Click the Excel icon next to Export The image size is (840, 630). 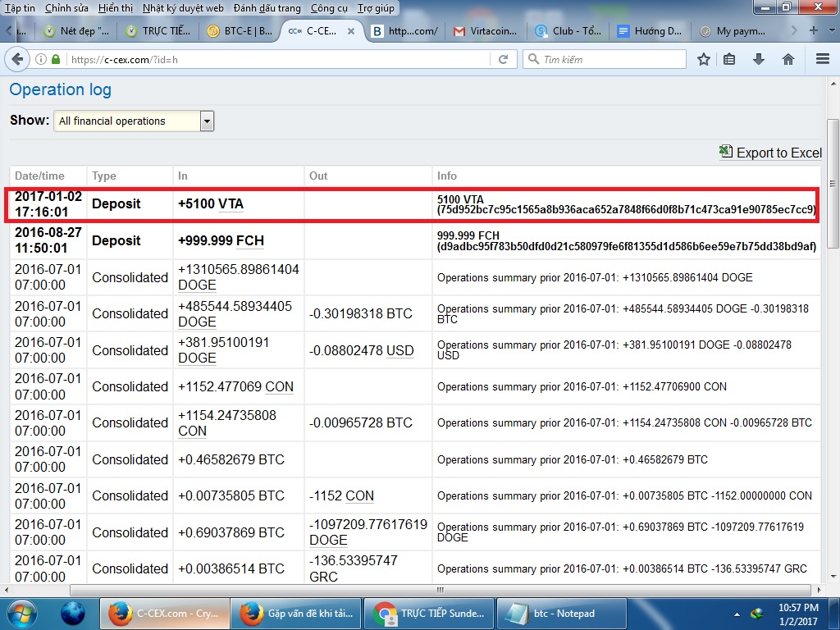[x=726, y=152]
